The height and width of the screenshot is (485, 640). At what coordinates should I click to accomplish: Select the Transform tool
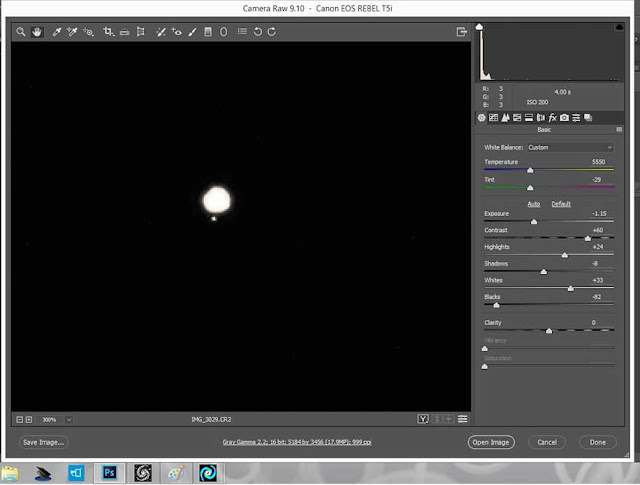click(x=140, y=31)
